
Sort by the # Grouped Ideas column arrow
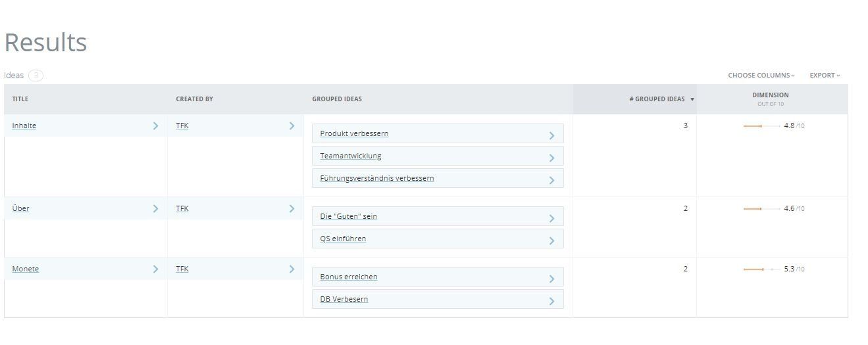coord(692,99)
